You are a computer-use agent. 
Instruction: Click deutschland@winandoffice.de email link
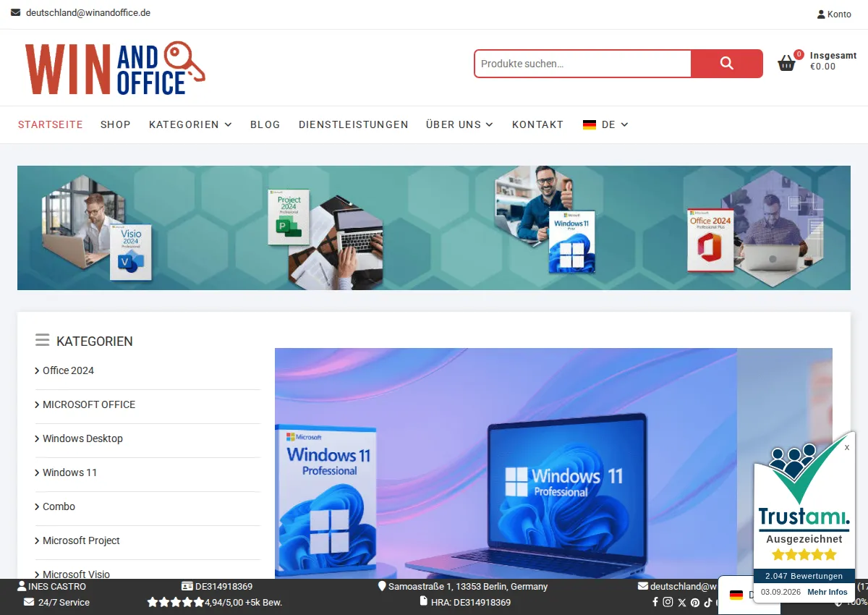tap(88, 13)
